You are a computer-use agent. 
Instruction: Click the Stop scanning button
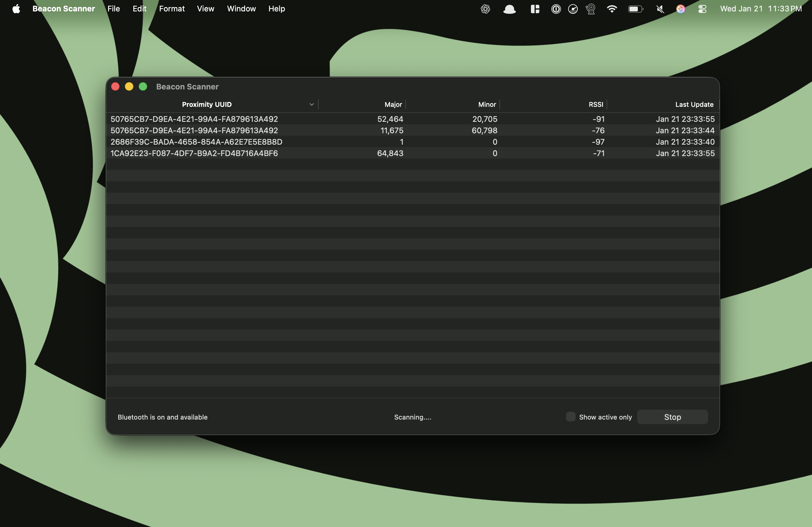coord(672,417)
